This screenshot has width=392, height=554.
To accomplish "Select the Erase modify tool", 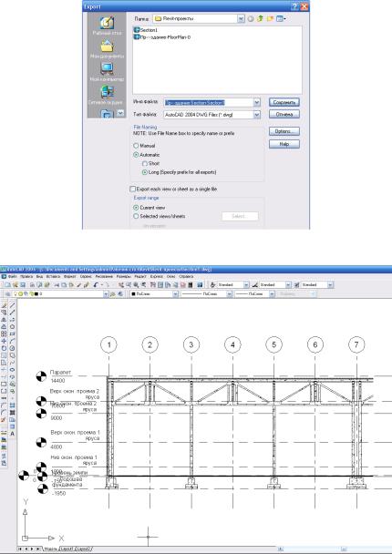I will click(x=4, y=305).
